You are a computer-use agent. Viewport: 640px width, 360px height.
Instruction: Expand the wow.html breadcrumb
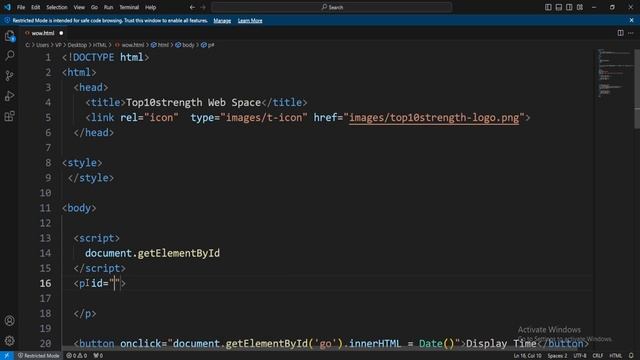click(x=130, y=45)
